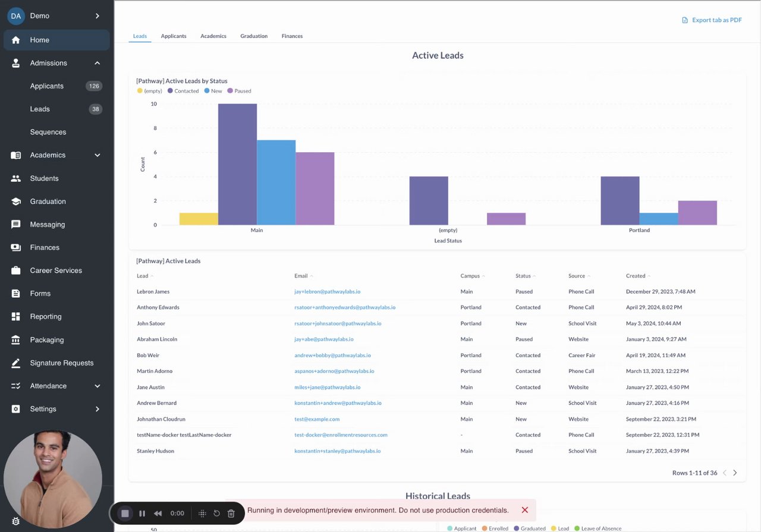Viewport: 761px width, 532px height.
Task: Delete the recording with trash icon
Action: (x=231, y=513)
